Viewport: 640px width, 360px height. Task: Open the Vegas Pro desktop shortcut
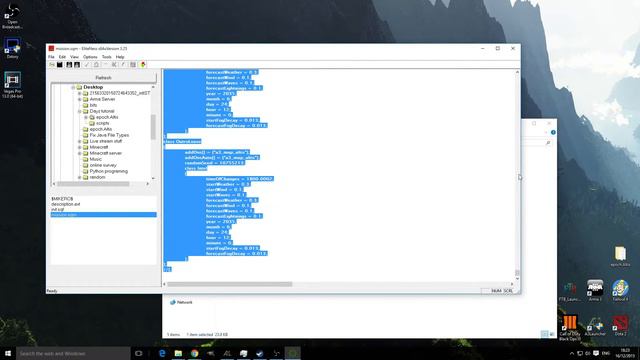click(x=12, y=85)
